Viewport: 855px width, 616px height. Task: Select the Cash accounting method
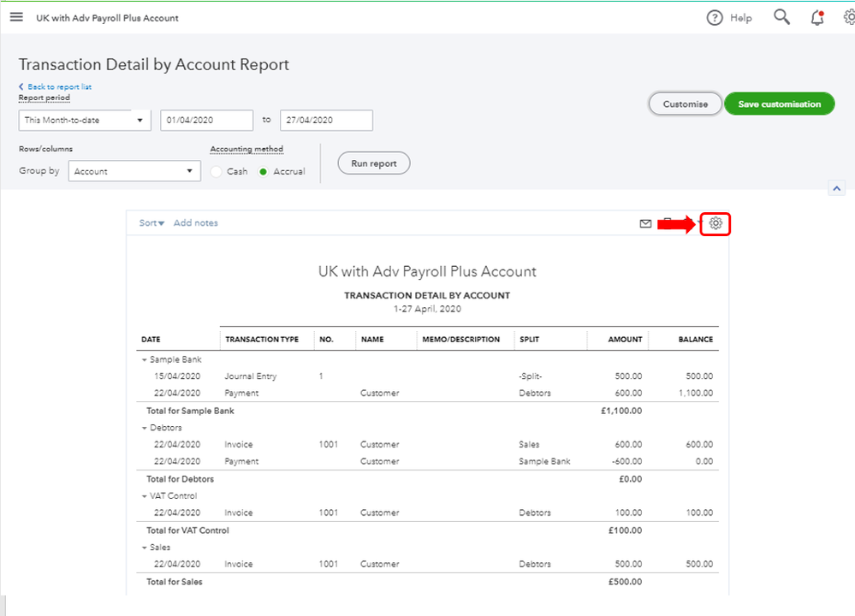[x=217, y=172]
